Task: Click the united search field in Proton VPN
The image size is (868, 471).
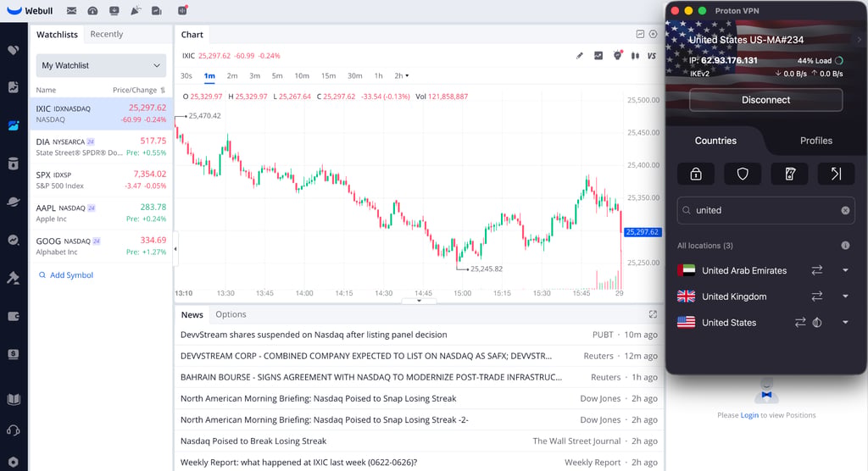Action: click(765, 210)
